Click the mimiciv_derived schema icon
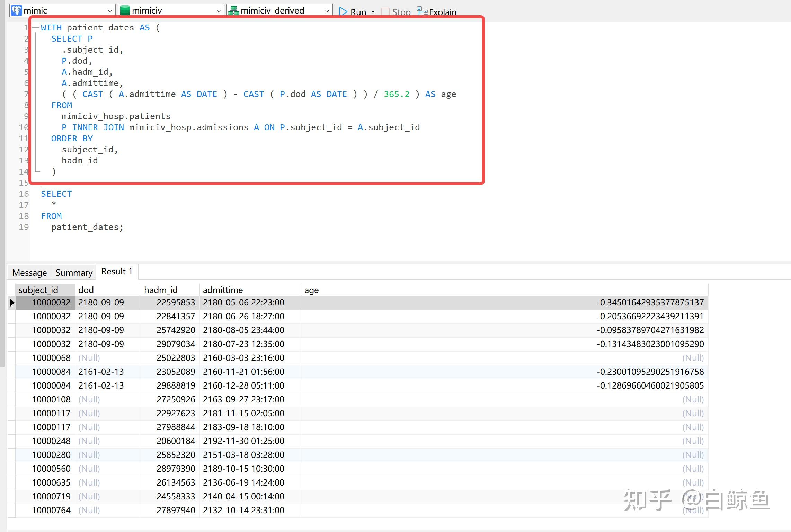 233,11
